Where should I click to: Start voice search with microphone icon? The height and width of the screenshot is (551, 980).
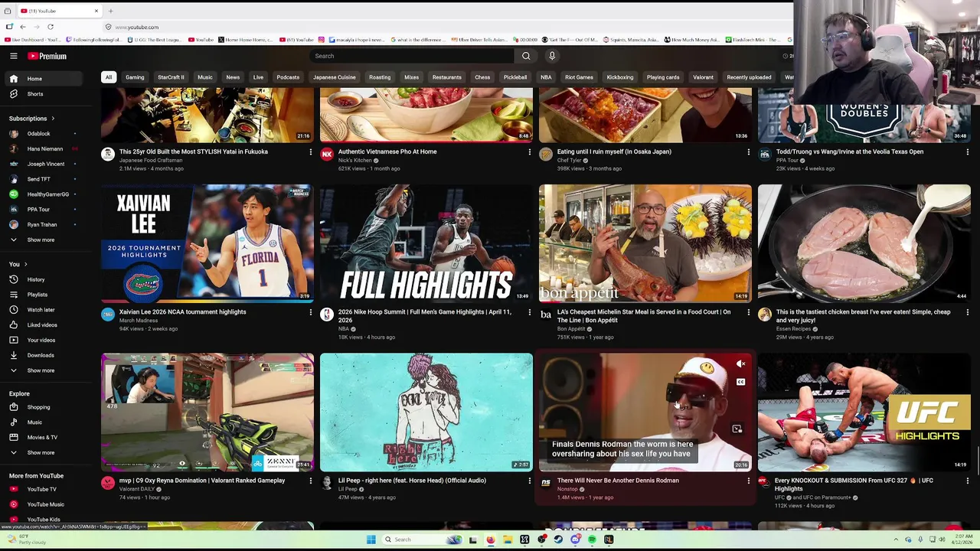[x=552, y=56]
